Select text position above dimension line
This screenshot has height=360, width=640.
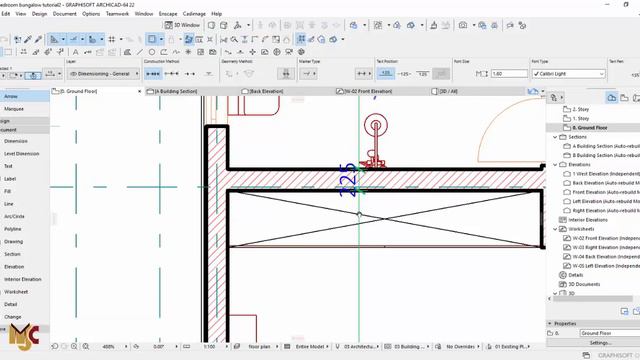click(385, 73)
